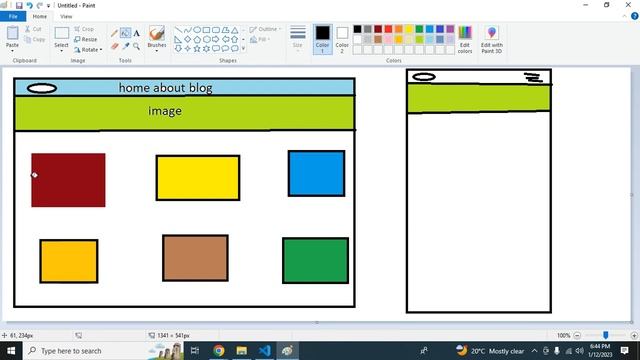Pick the Five-point star shape
Screen dimensions: 640x360
pos(197,49)
